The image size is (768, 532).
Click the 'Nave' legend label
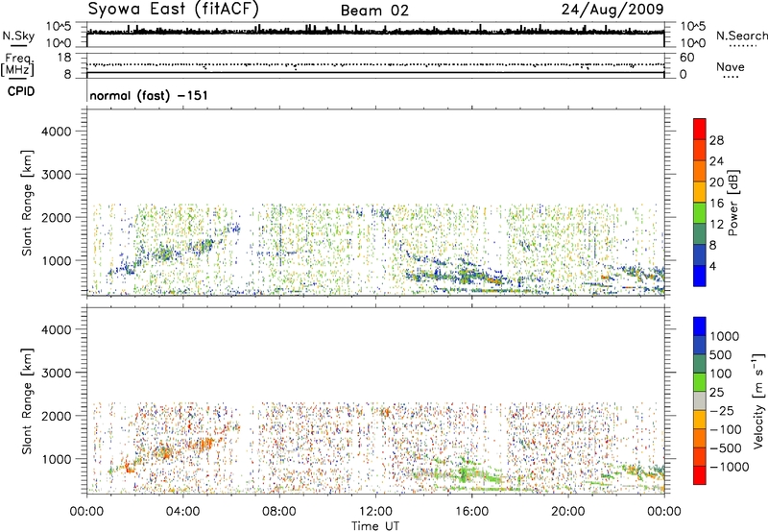click(x=730, y=66)
